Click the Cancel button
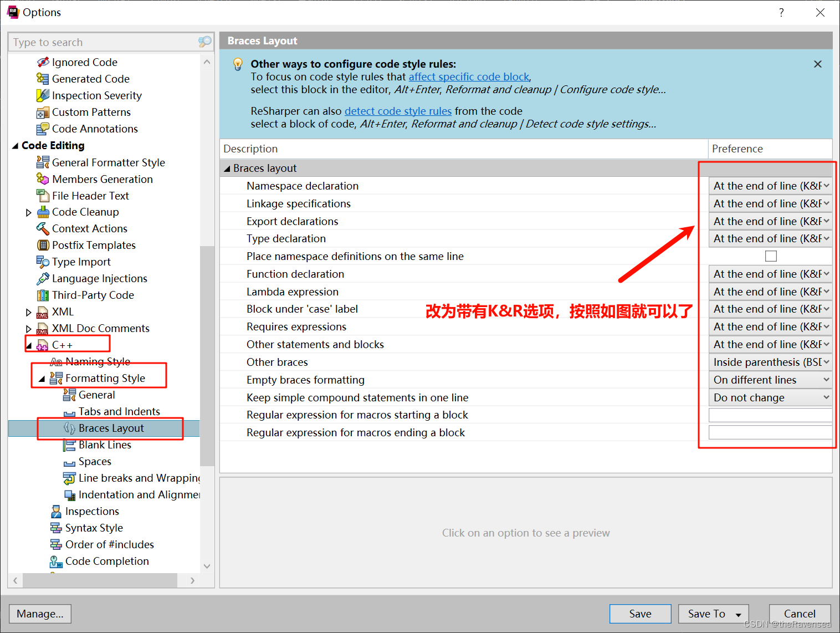The image size is (840, 633). coord(800,614)
